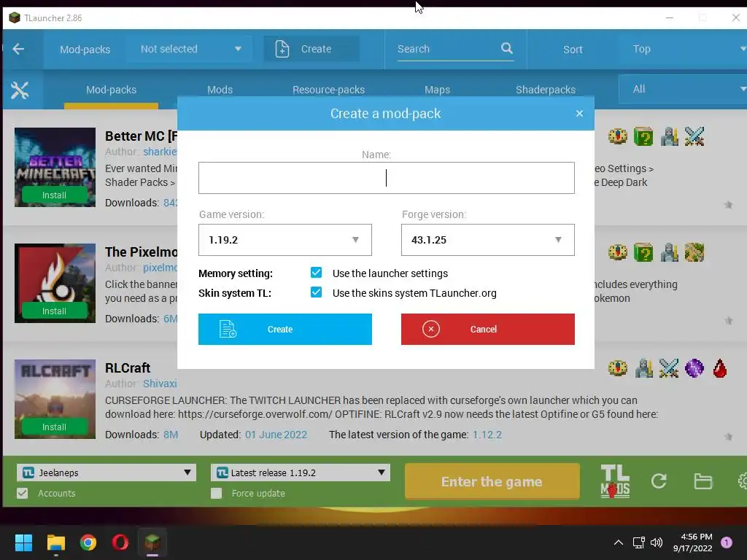This screenshot has width=747, height=560.
Task: Open the notification badge in system tray
Action: coord(727,542)
